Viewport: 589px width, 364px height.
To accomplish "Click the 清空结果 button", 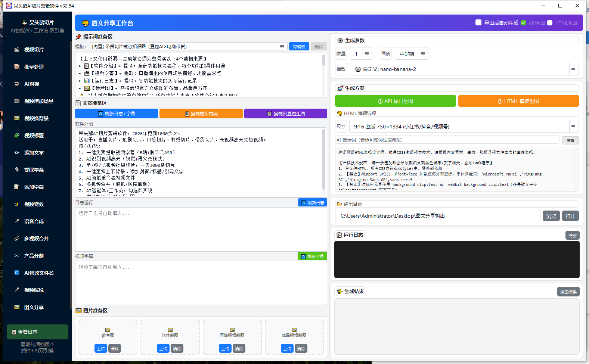I will 568,292.
